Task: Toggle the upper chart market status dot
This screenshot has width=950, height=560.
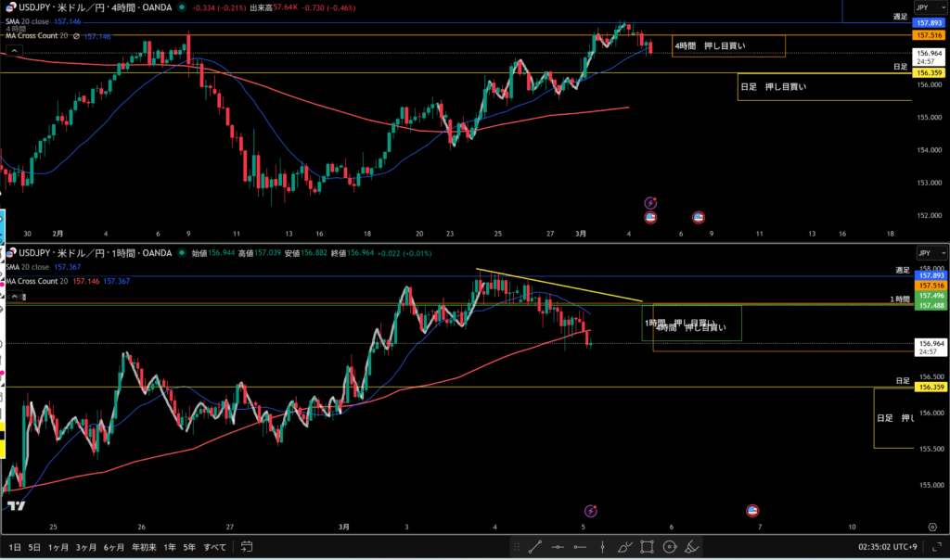Action: 181,7
